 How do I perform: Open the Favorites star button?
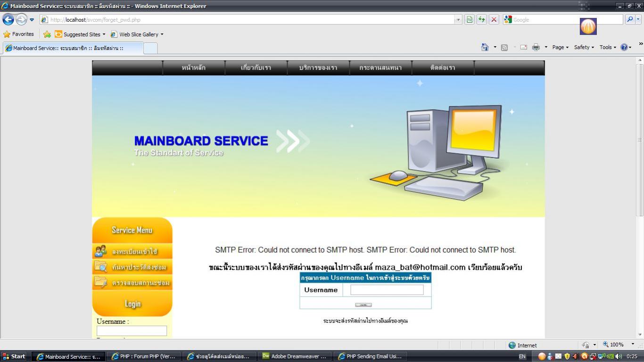(x=19, y=34)
